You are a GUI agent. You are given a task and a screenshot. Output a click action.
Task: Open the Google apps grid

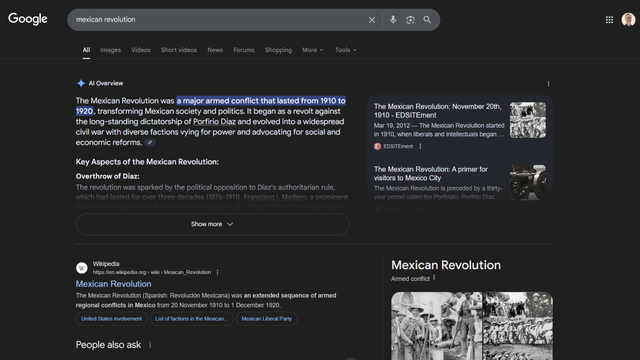coord(609,20)
